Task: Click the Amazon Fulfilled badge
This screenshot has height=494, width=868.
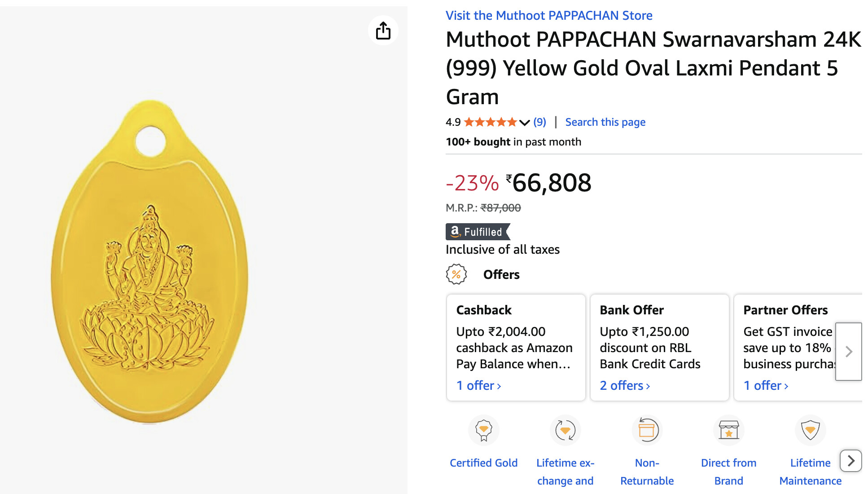Action: coord(478,232)
